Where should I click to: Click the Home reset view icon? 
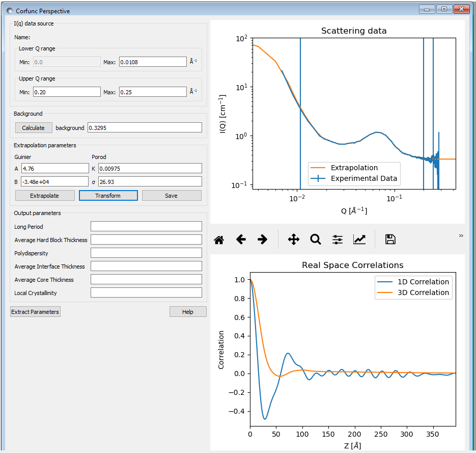(x=219, y=239)
